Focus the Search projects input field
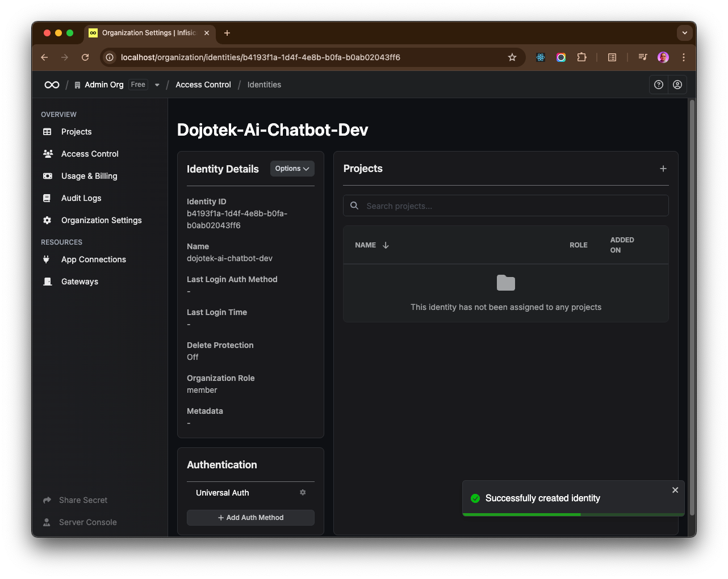Image resolution: width=728 pixels, height=579 pixels. 511,206
